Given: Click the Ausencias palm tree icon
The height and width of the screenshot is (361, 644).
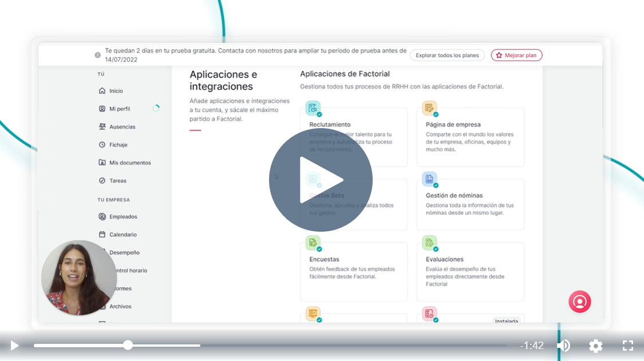Looking at the screenshot, I should (x=102, y=126).
